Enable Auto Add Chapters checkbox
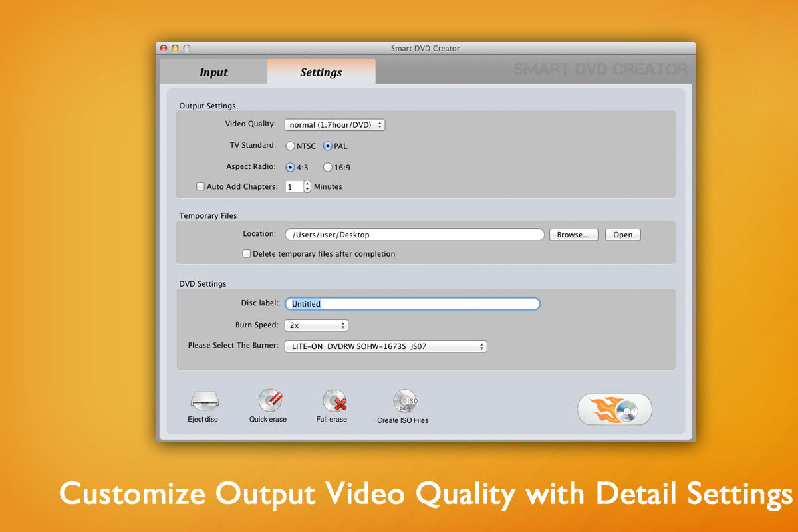 click(x=200, y=187)
